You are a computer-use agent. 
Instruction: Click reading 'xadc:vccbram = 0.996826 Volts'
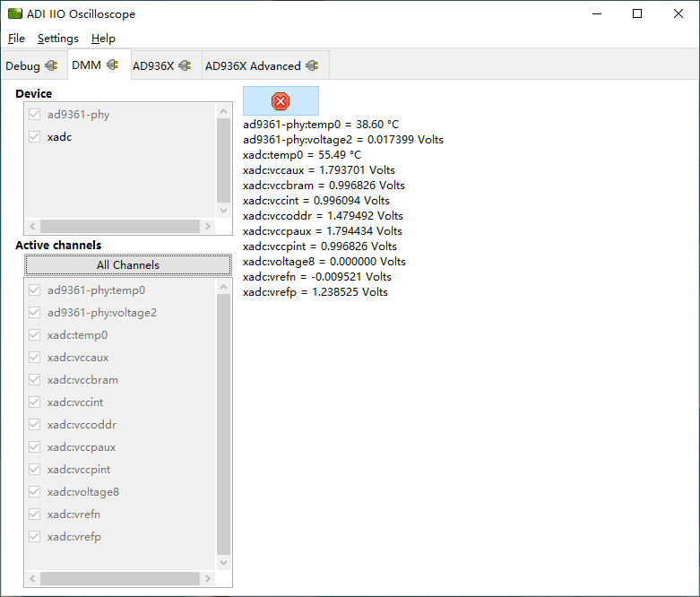click(324, 186)
